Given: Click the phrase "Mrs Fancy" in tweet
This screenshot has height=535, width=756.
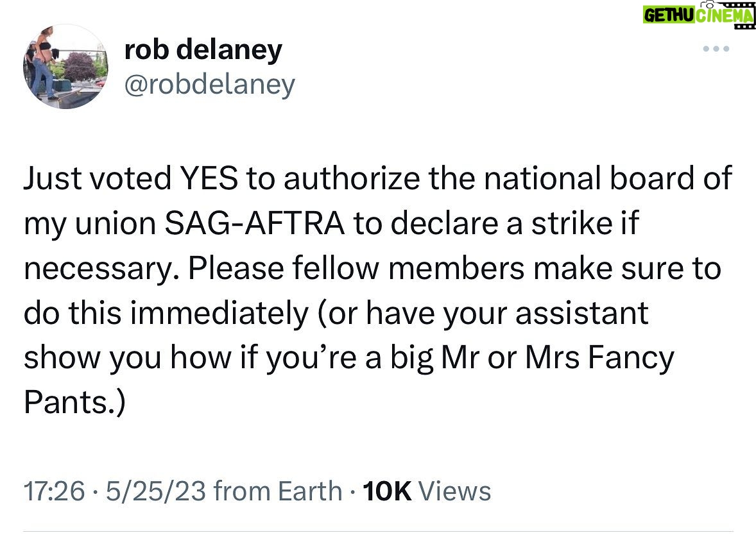Looking at the screenshot, I should (x=599, y=358).
